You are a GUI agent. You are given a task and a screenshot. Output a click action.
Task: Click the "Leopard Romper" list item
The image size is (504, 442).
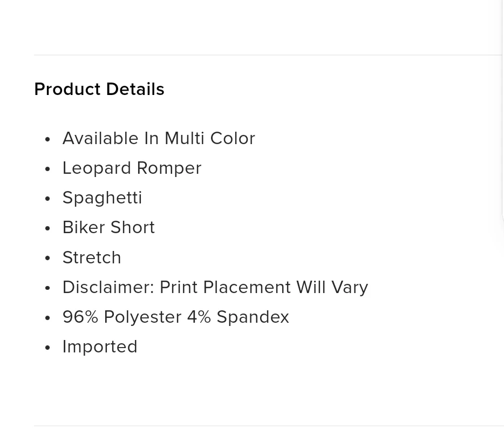(x=132, y=168)
